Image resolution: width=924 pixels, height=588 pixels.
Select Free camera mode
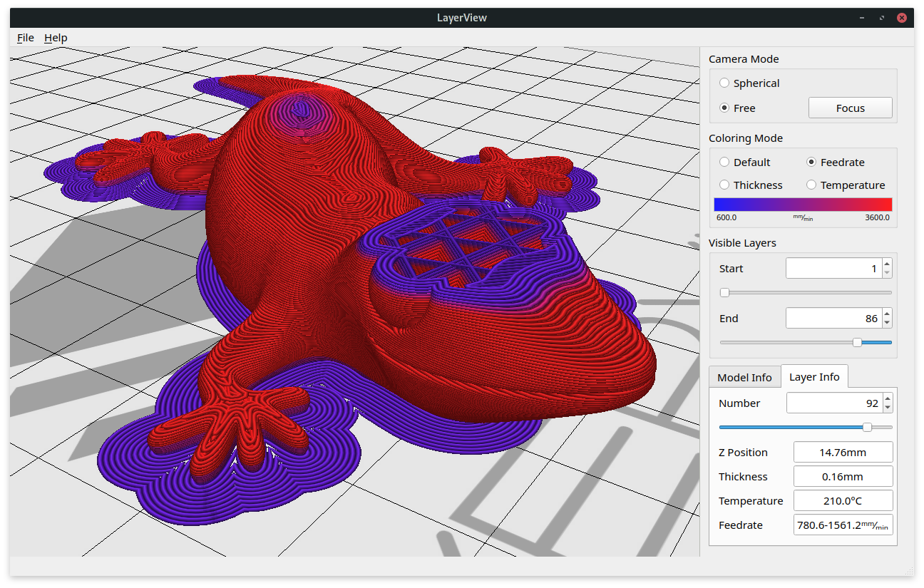pyautogui.click(x=724, y=108)
